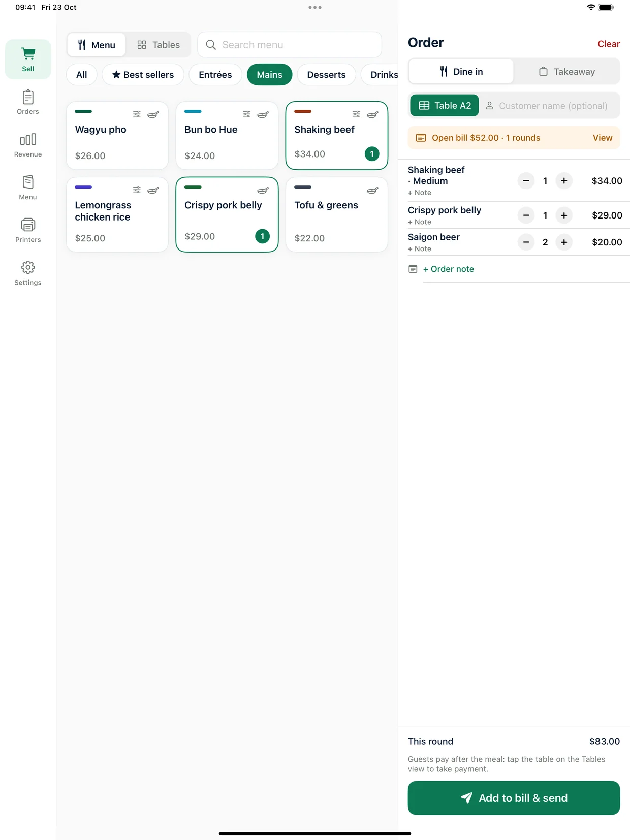Click the search magnifier icon
The width and height of the screenshot is (630, 840).
pyautogui.click(x=211, y=45)
